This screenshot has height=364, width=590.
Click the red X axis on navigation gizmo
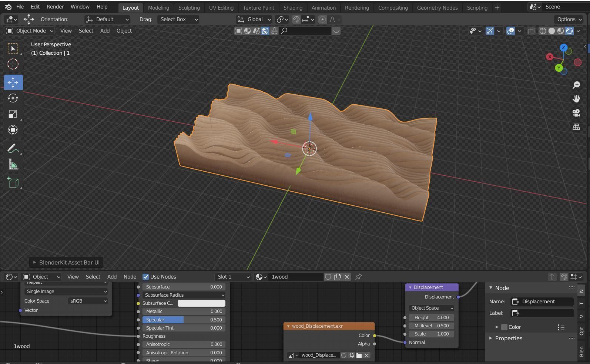550,57
